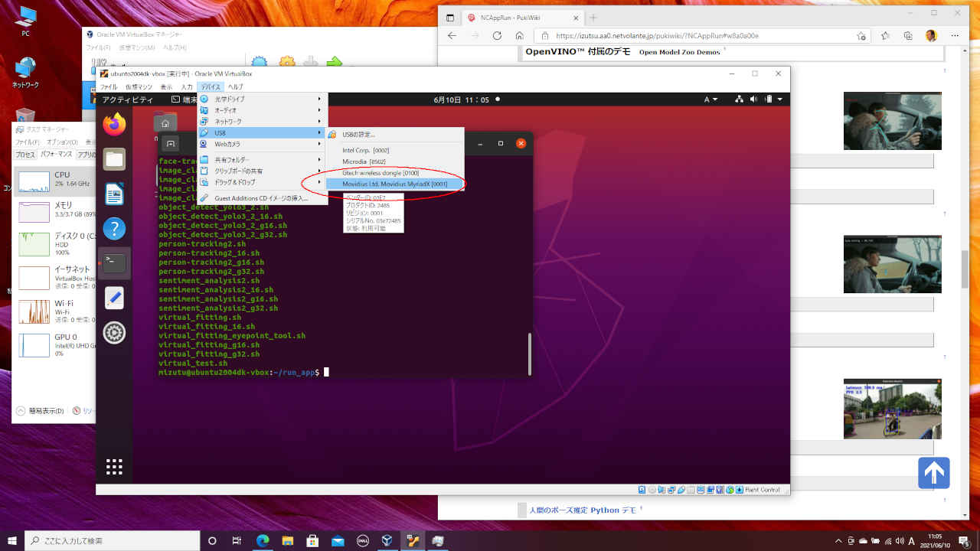Click the VirtualBox status bar USB icon
Viewport: 980px width, 551px height.
click(680, 490)
